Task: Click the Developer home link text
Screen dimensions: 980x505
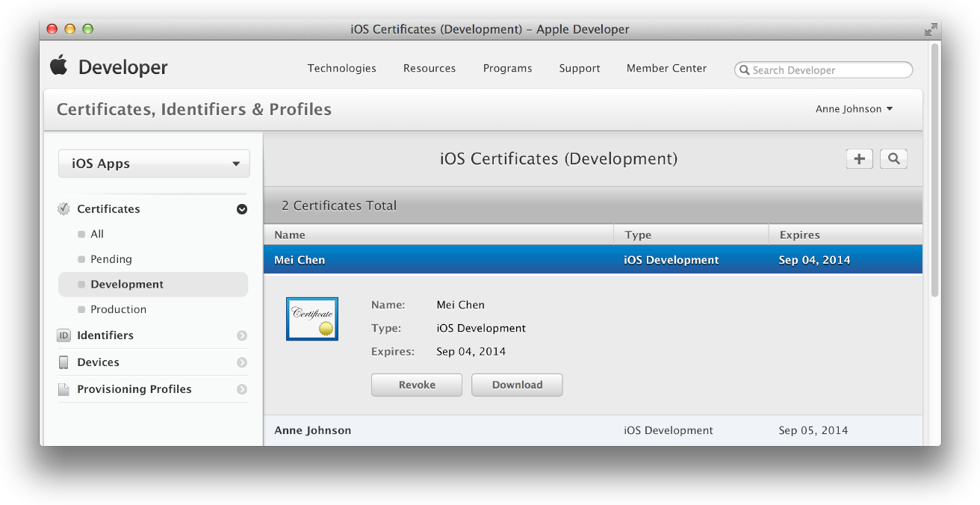Action: [x=123, y=67]
